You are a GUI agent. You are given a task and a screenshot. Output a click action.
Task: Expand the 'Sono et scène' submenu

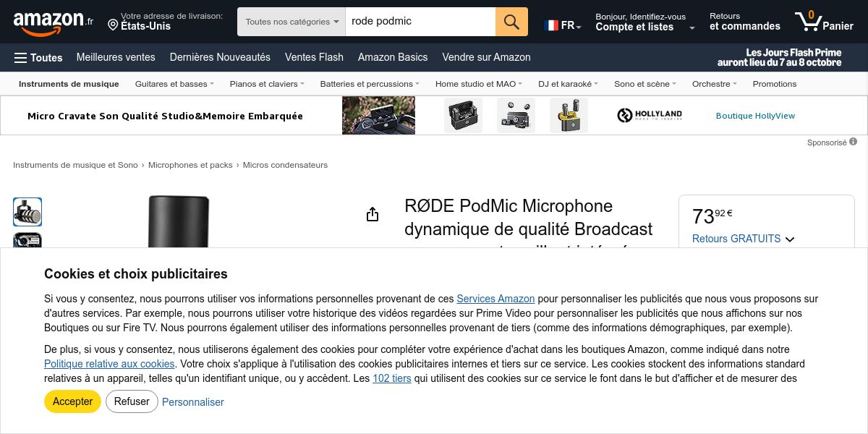pyautogui.click(x=644, y=84)
